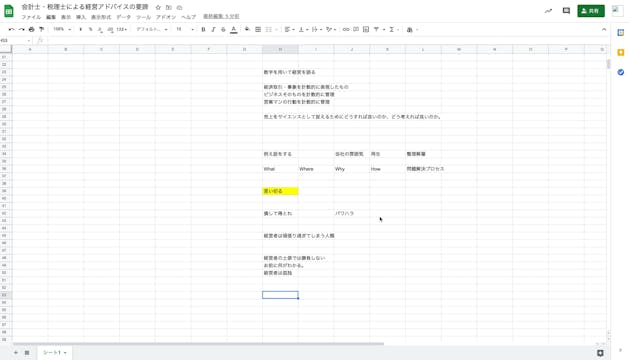Viewport: 629px width, 360px height.
Task: Open the merge cells dropdown arrow
Action: click(x=276, y=29)
